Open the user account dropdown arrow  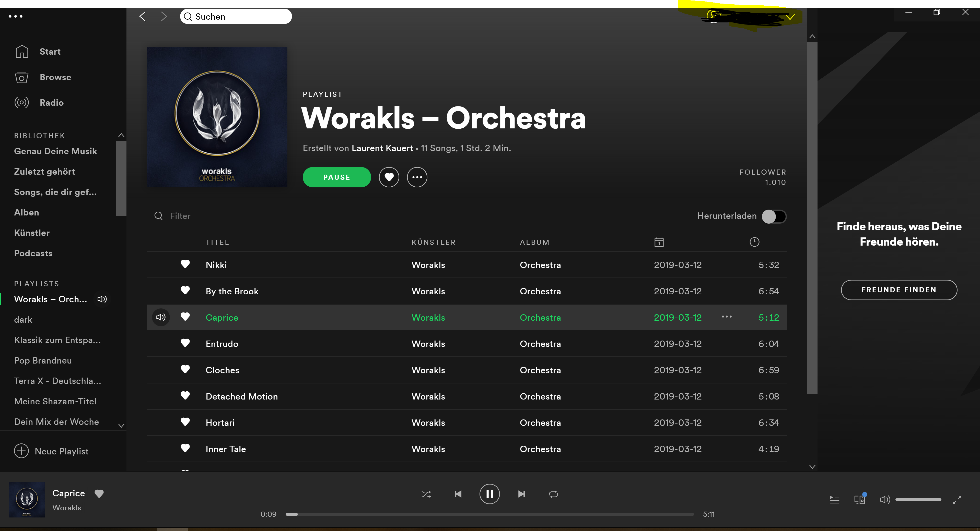(x=790, y=17)
